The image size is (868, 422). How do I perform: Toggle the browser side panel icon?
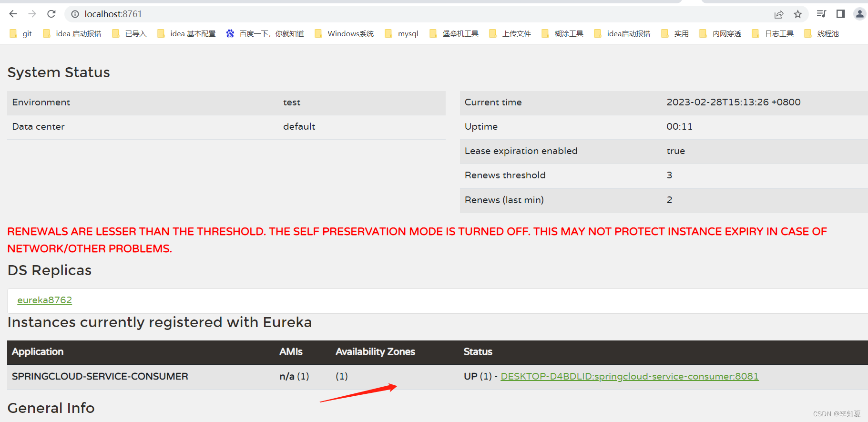[841, 14]
